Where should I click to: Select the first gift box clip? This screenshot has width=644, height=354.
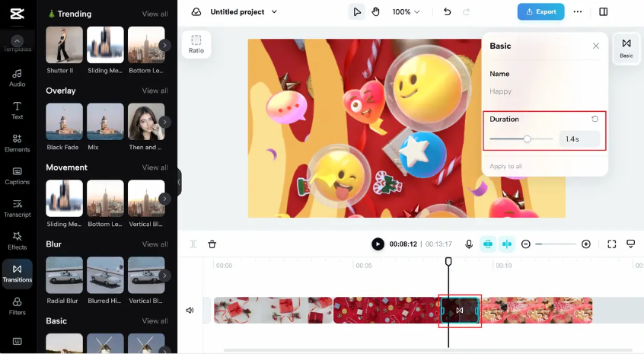click(273, 311)
